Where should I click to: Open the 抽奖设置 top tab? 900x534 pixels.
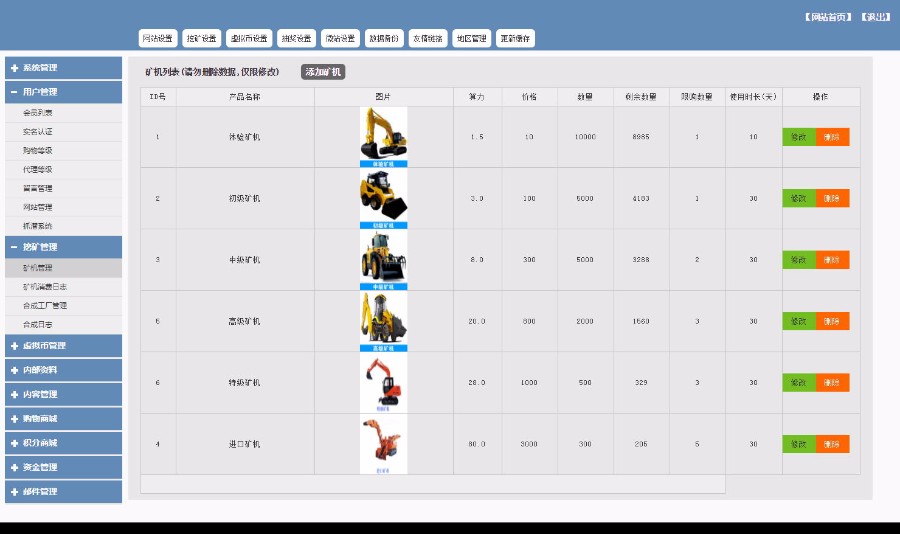296,38
